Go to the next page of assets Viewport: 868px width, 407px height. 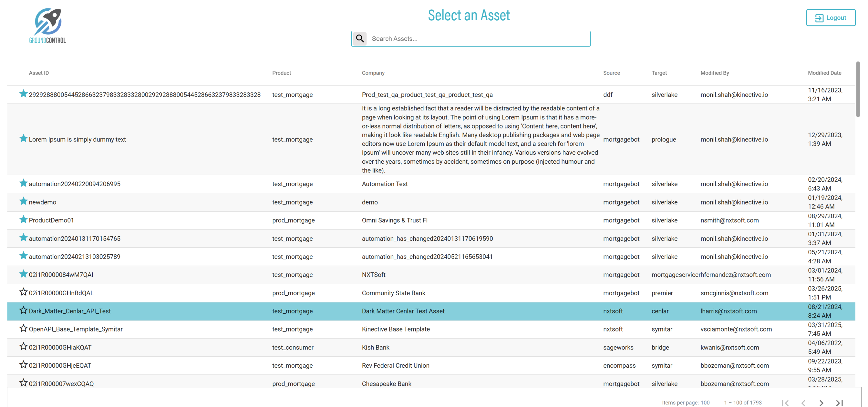821,402
